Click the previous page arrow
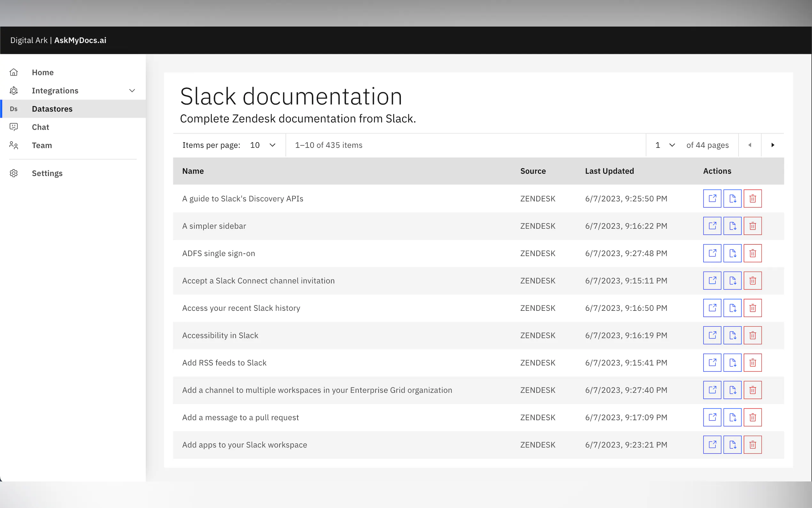The height and width of the screenshot is (508, 812). pos(750,145)
